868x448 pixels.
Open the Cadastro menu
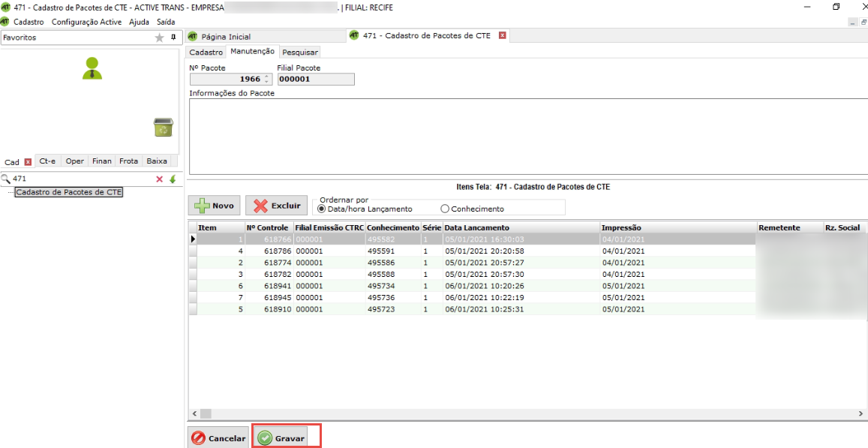(29, 22)
